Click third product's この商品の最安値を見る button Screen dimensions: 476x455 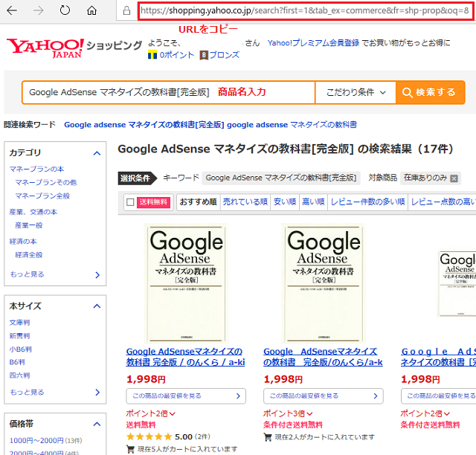438,396
